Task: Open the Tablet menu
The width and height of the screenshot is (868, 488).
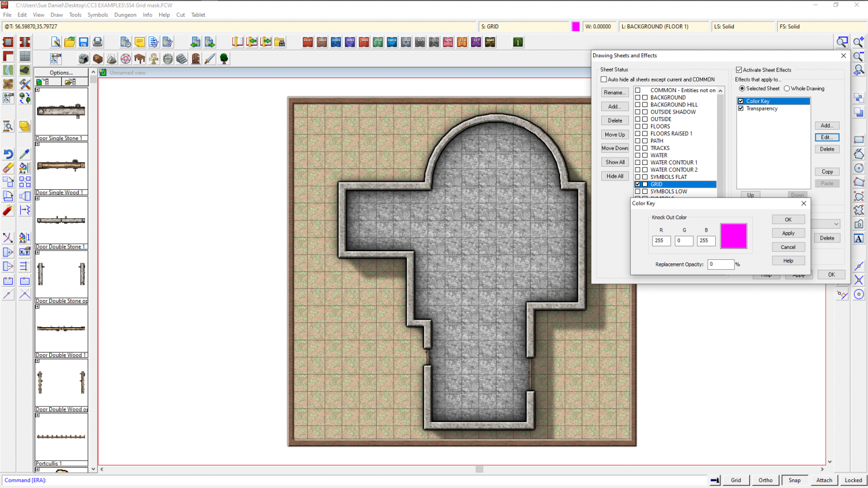Action: [198, 15]
